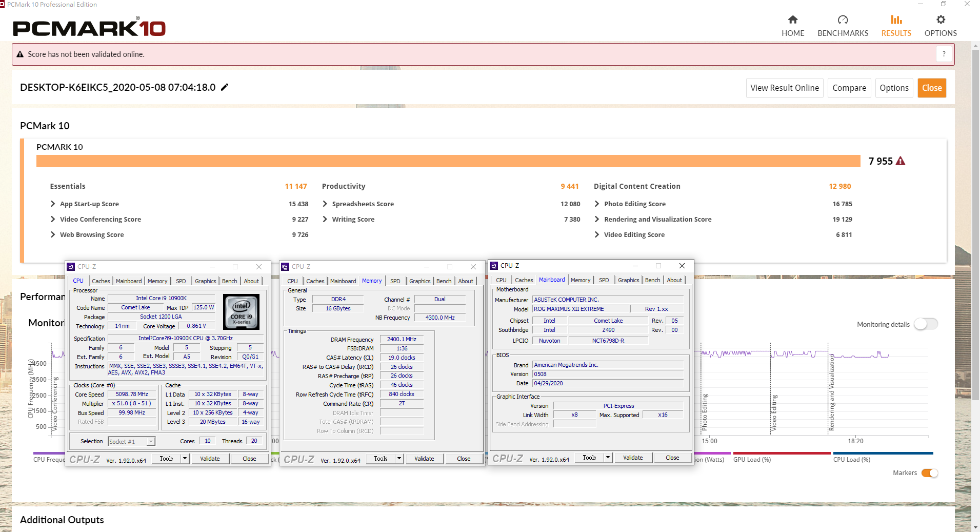980x532 pixels.
Task: Switch to CPU tab in CPU-Z Mainboard window
Action: [x=501, y=280]
